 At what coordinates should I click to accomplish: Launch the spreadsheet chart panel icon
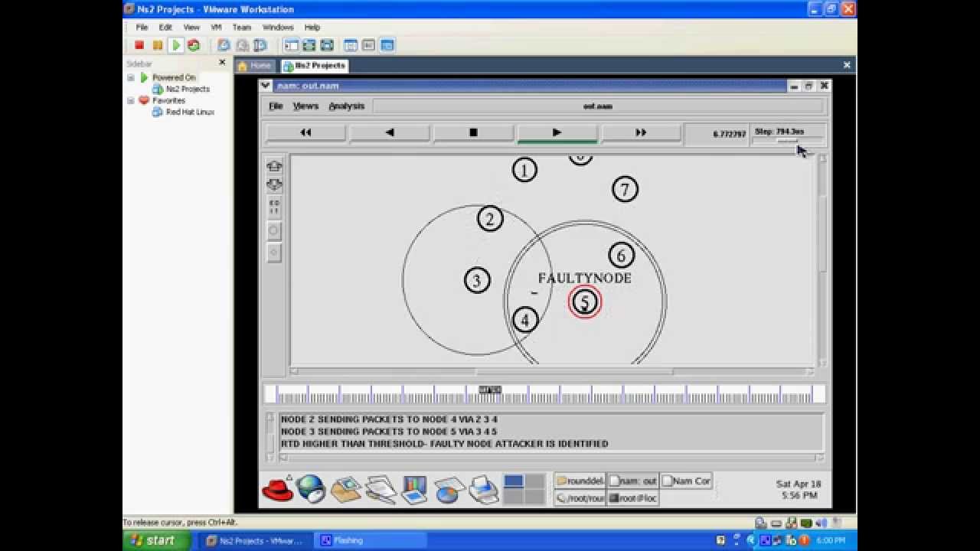449,489
